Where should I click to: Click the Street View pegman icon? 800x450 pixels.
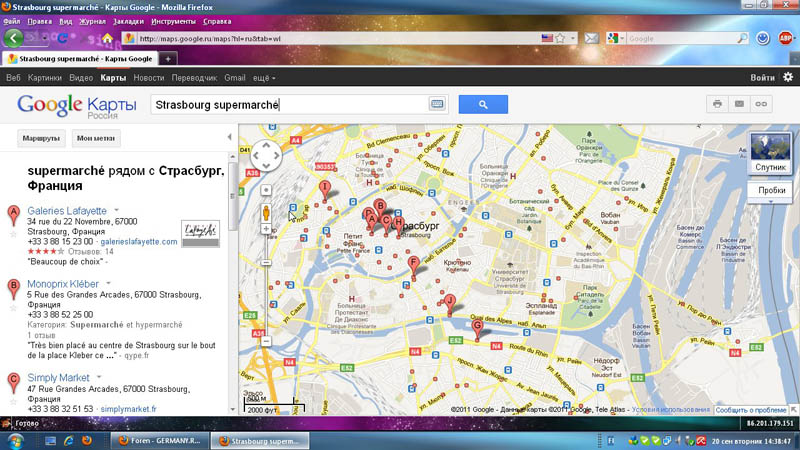point(267,212)
